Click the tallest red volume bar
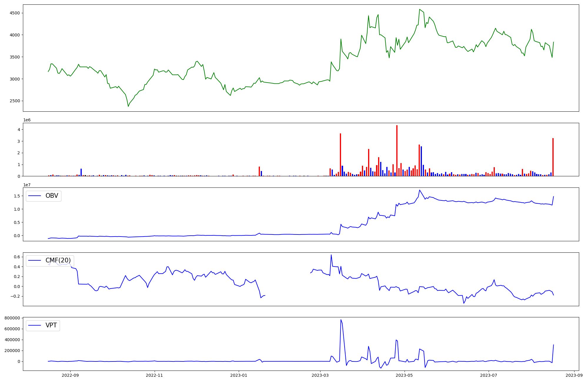588x382 pixels. point(397,150)
